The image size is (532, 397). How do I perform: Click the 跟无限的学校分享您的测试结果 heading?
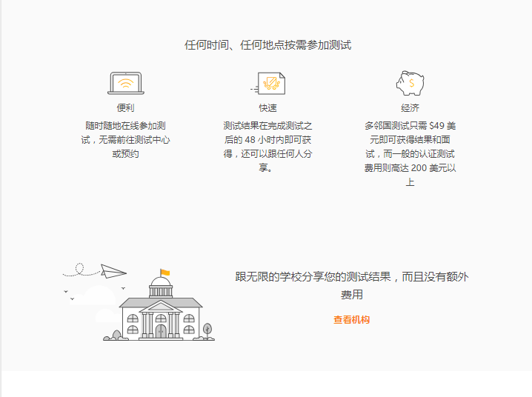pyautogui.click(x=351, y=285)
